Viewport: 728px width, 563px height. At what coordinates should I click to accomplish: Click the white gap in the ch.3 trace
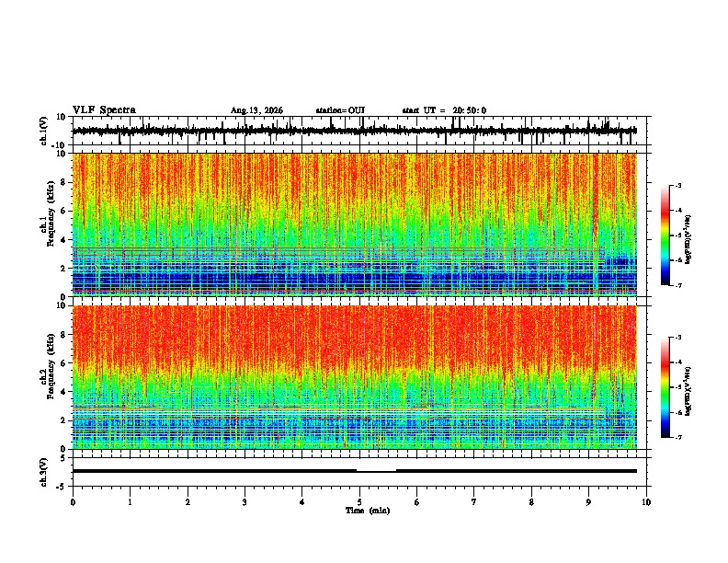pos(376,471)
